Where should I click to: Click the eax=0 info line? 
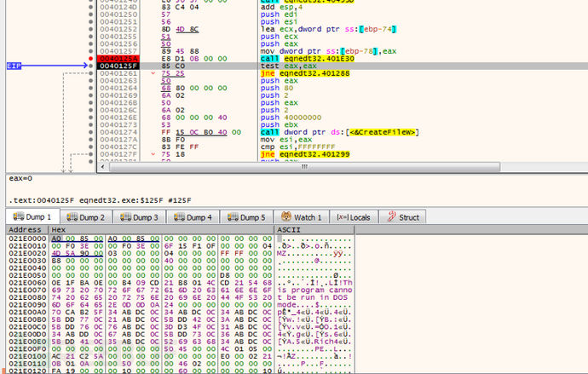coord(20,178)
